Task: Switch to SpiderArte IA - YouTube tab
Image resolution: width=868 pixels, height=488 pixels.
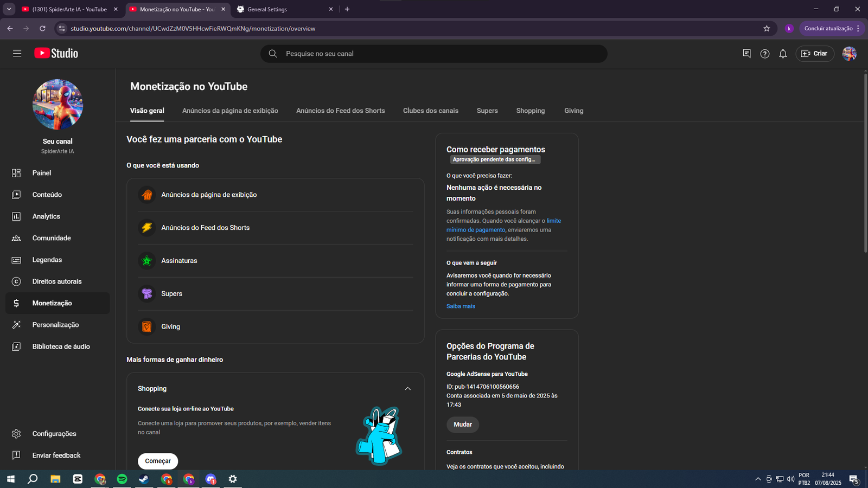Action: pyautogui.click(x=69, y=9)
